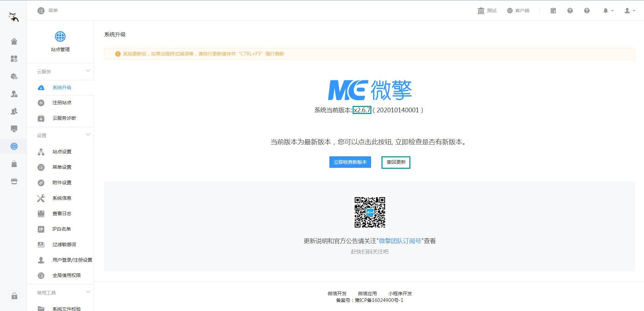Open IP白名单 menu item
Viewport: 644px width, 311px height.
point(62,229)
